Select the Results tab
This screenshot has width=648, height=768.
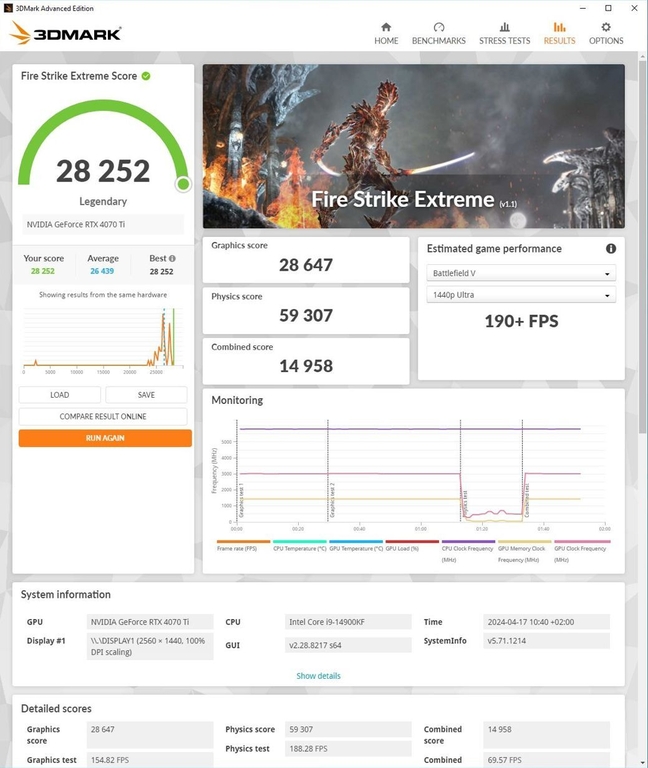coord(559,33)
